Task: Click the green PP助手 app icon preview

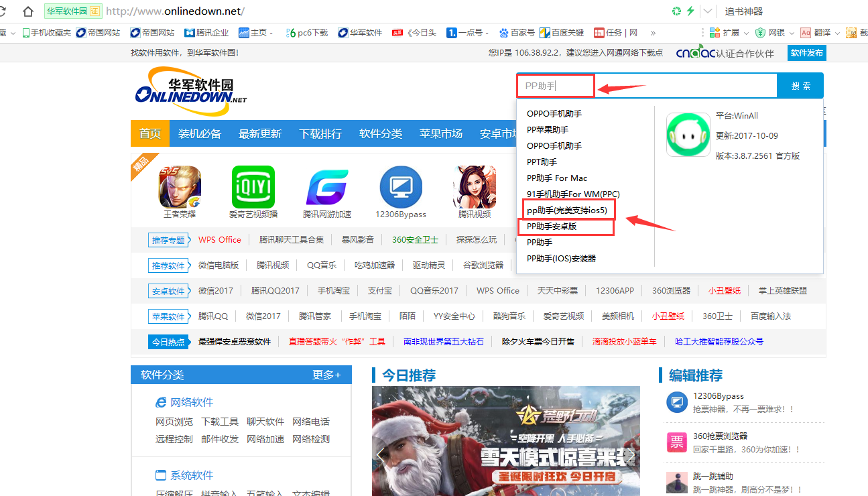Action: click(x=688, y=134)
